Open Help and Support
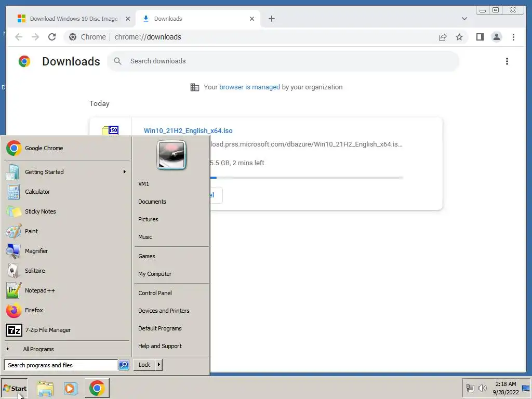The height and width of the screenshot is (399, 532). coord(160,345)
